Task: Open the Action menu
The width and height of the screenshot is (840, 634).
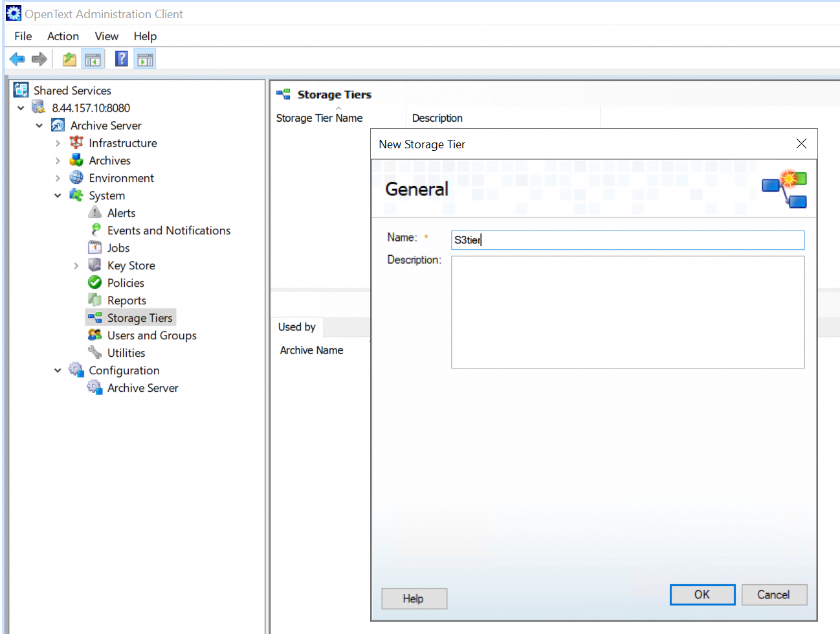Action: click(x=63, y=36)
